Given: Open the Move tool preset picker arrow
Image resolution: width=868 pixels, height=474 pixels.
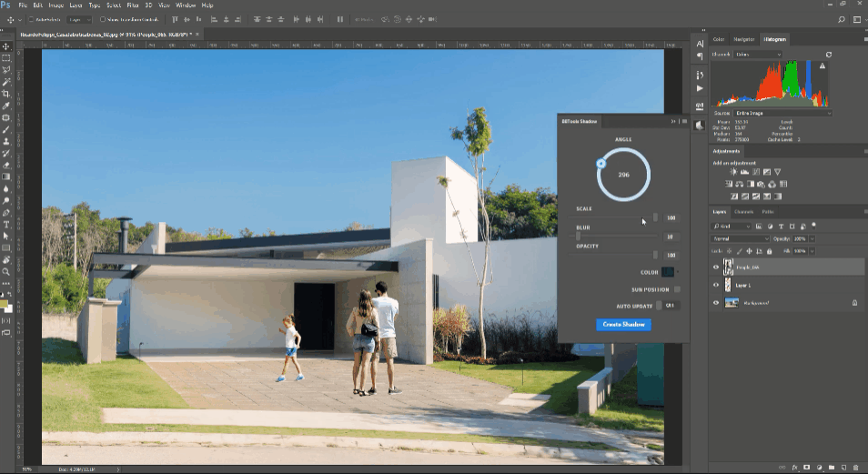Looking at the screenshot, I should point(20,19).
